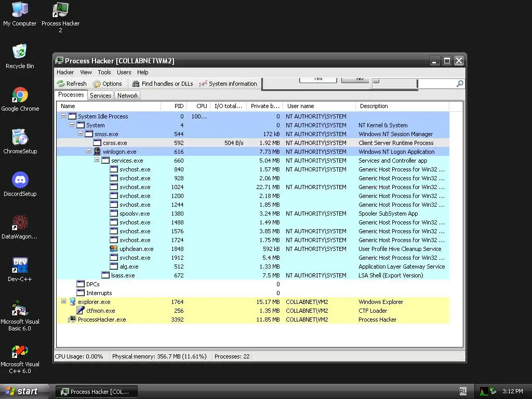The width and height of the screenshot is (532, 399).
Task: Click safely remove hardware tray icon
Action: pyautogui.click(x=493, y=392)
